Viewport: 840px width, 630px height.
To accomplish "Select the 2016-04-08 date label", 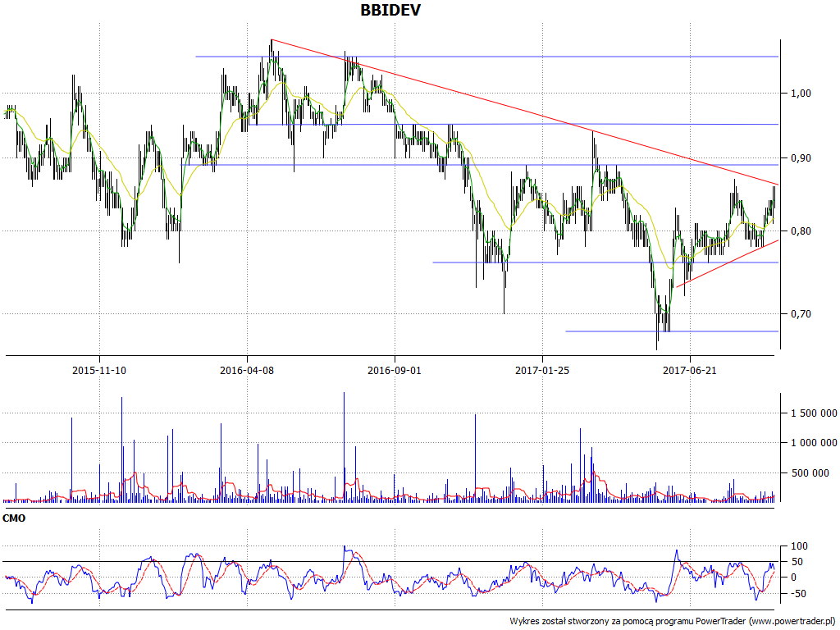I will click(x=246, y=370).
